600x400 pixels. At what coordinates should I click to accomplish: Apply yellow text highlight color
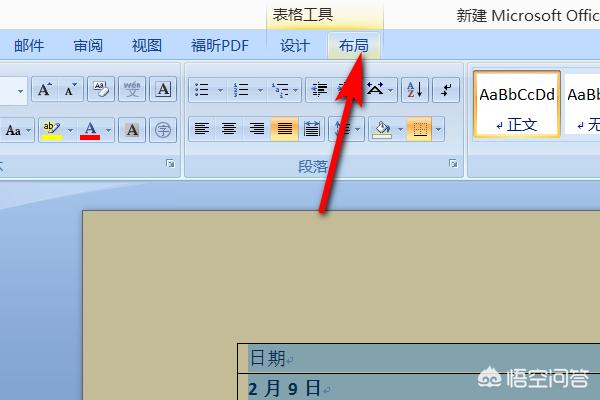click(x=52, y=130)
